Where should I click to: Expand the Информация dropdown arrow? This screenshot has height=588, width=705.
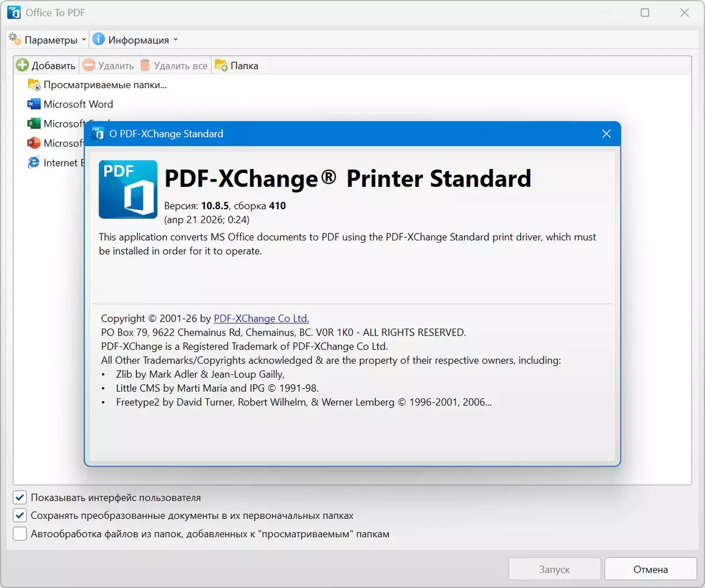(175, 40)
